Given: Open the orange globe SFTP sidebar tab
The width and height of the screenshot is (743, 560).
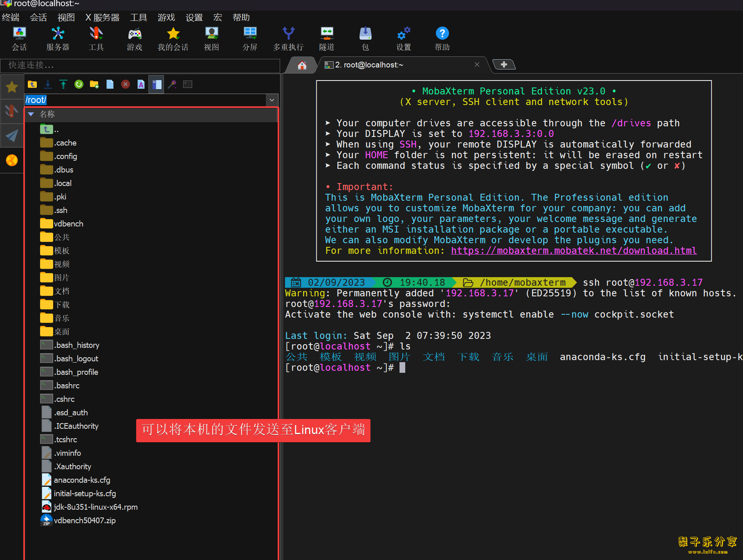Looking at the screenshot, I should click(12, 160).
